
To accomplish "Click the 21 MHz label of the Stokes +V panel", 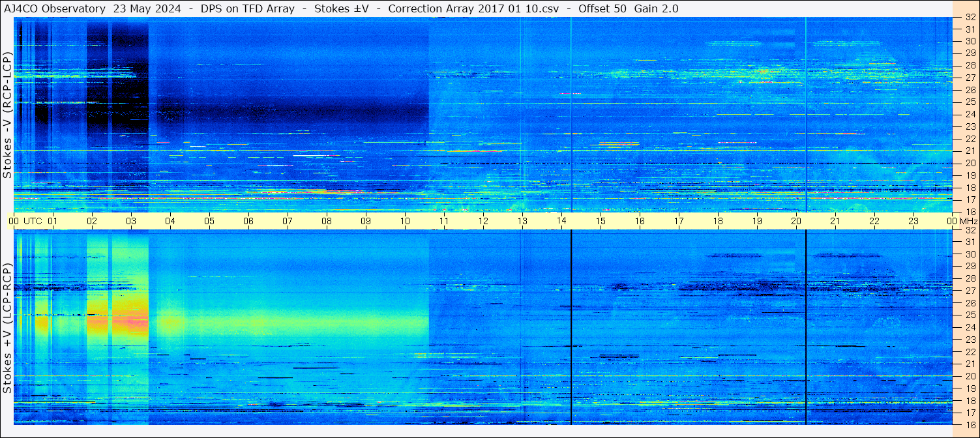I will (970, 364).
